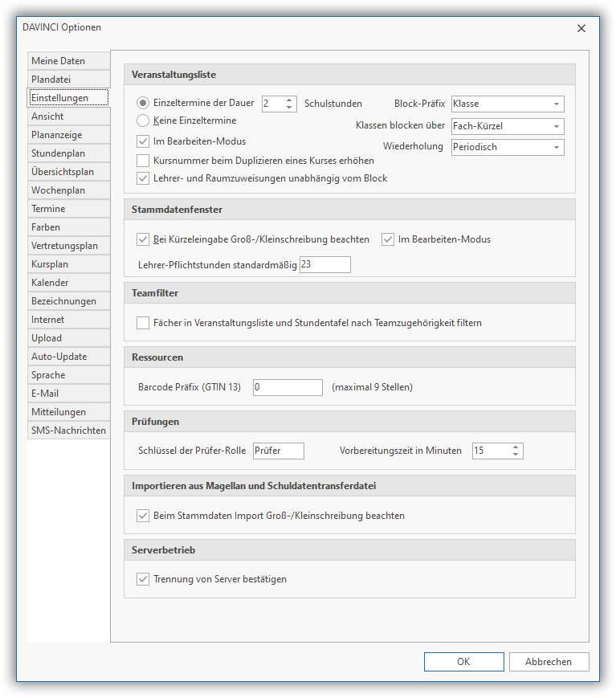This screenshot has height=698, width=616.
Task: Open the Farben settings tab
Action: coord(67,227)
